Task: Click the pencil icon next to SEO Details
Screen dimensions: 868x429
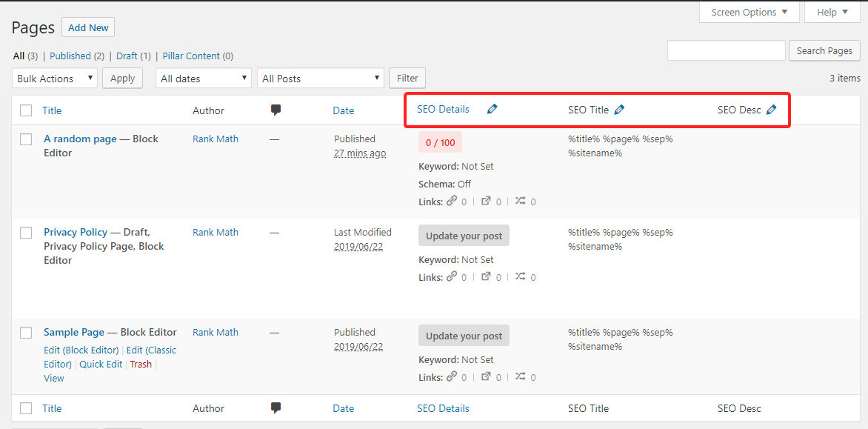Action: (x=493, y=110)
